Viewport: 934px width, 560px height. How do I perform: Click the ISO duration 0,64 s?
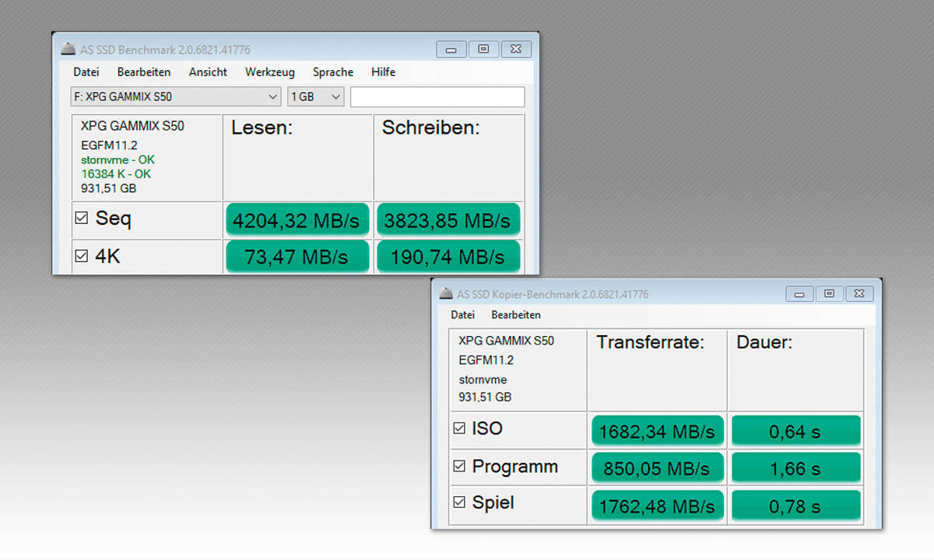coord(795,431)
